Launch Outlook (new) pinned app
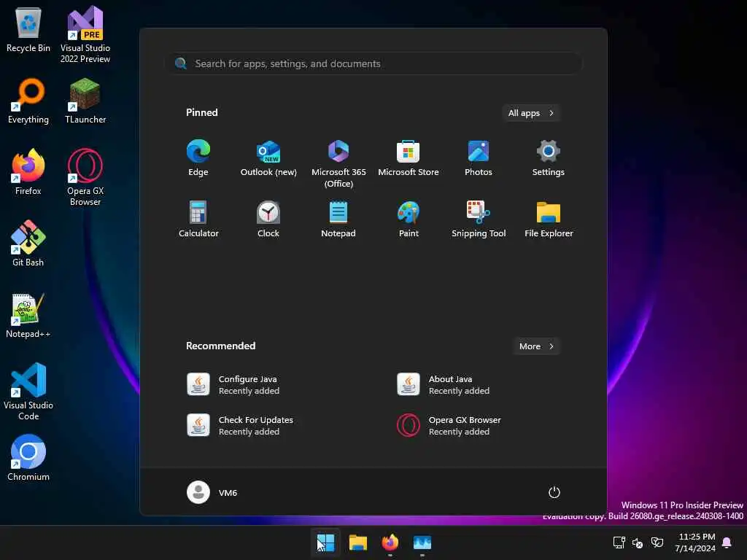Viewport: 747px width, 560px height. 268,158
